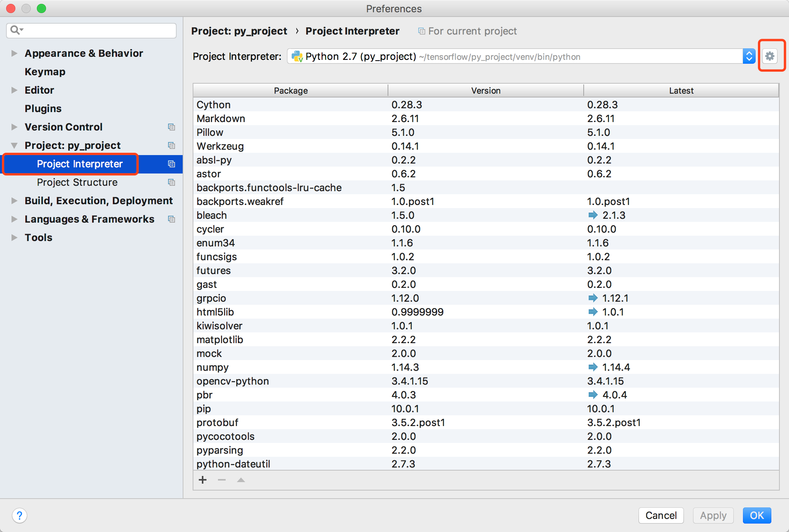Open Editor settings category

click(x=39, y=90)
